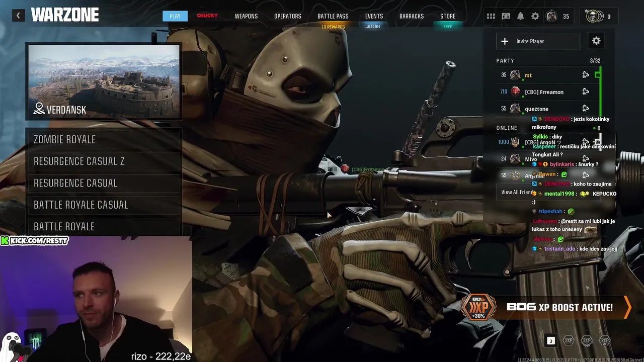Screen dimensions: 644x362
Task: Open the notifications bell
Action: coord(520,16)
